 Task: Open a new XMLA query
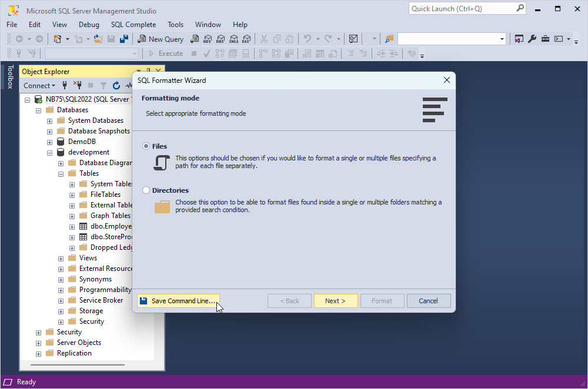click(x=233, y=39)
